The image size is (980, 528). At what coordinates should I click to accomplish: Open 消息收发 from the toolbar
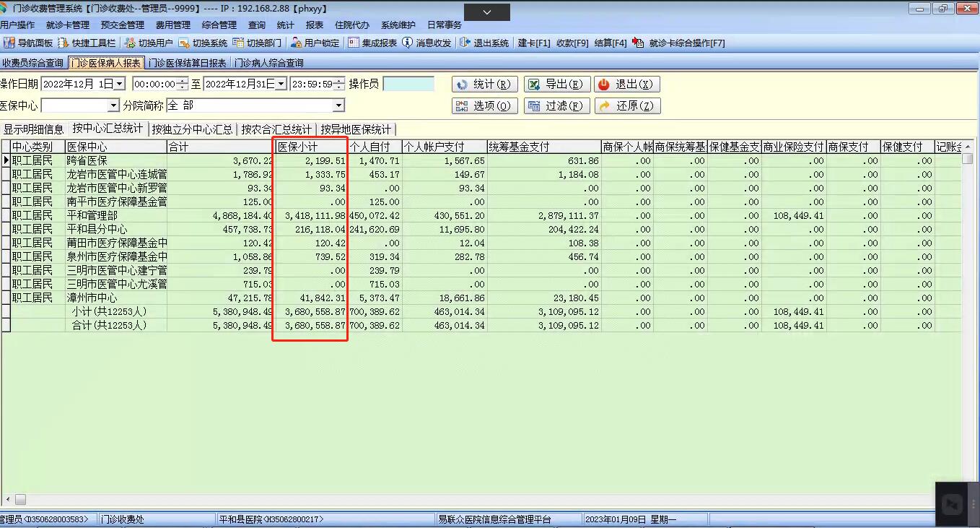click(x=427, y=43)
